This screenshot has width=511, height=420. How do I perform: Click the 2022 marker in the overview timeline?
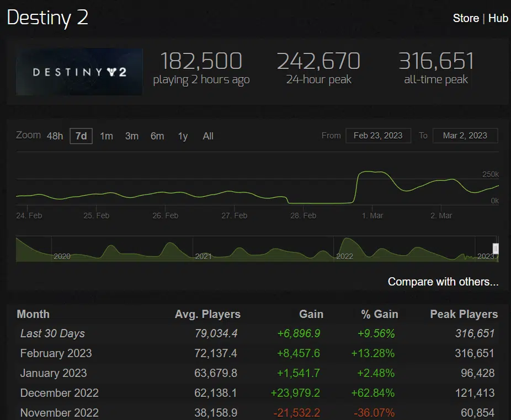pyautogui.click(x=344, y=256)
